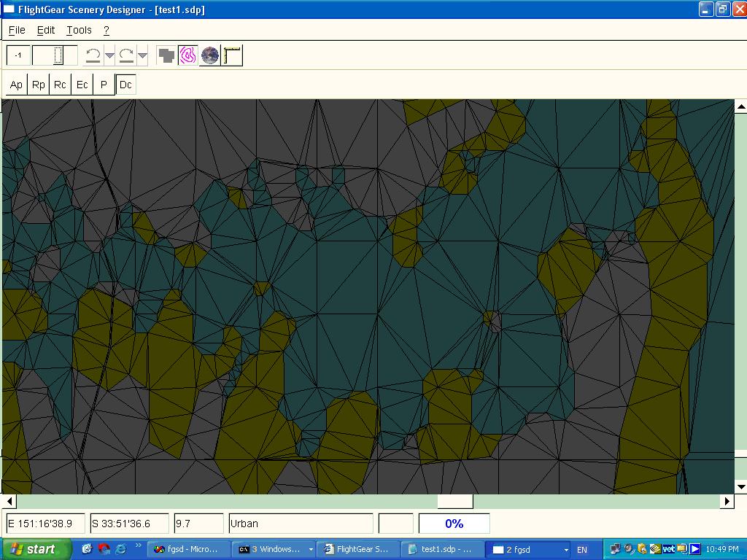Toggle the Ap mode button
The image size is (747, 560).
point(16,85)
